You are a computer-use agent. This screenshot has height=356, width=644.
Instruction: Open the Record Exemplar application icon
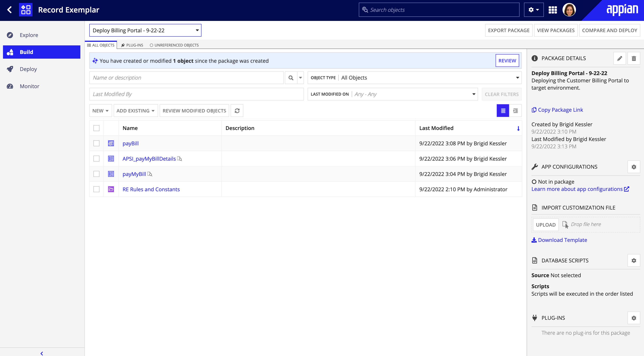tap(26, 10)
